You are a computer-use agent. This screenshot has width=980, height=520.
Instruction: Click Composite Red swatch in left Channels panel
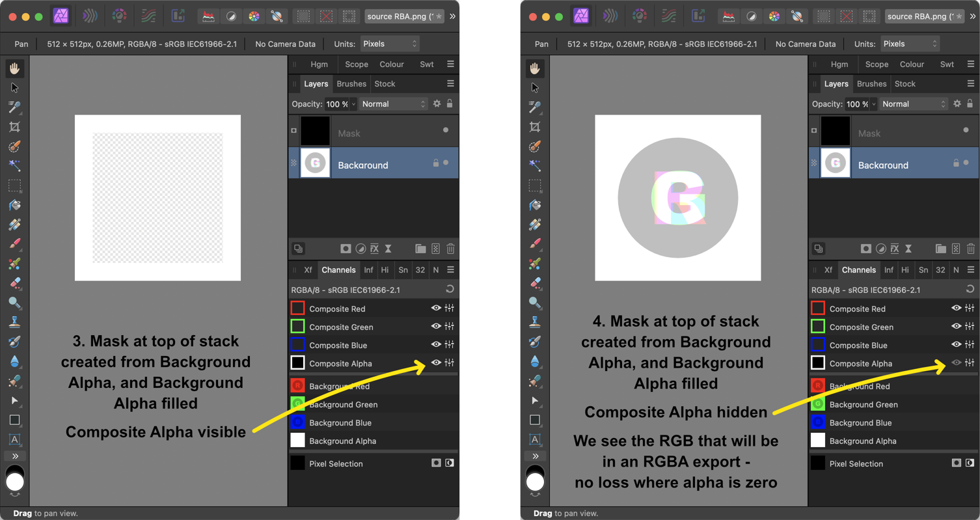coord(297,308)
